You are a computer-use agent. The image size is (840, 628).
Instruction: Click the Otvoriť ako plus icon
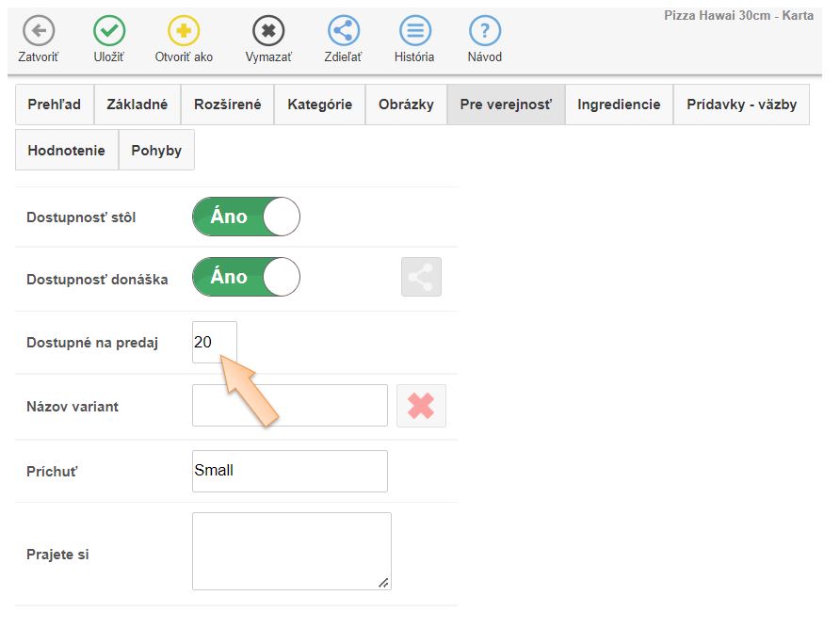184,31
